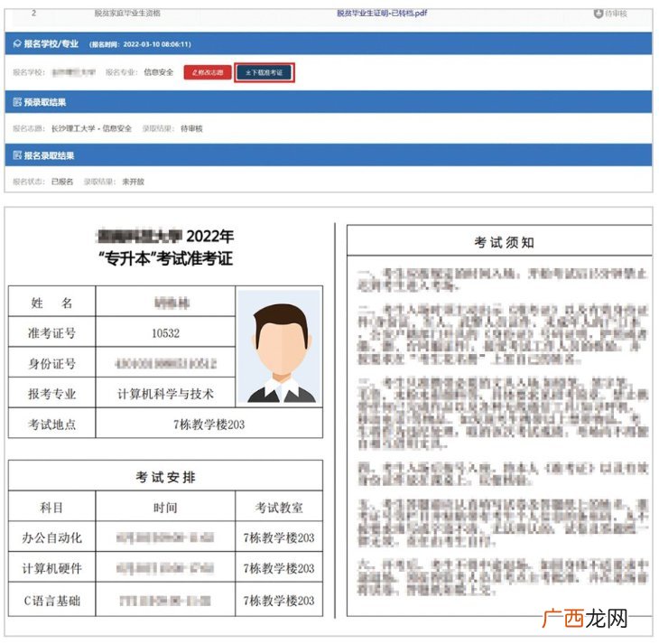Click the 已报名 registration status value
Screen dimensions: 659x644
click(62, 182)
